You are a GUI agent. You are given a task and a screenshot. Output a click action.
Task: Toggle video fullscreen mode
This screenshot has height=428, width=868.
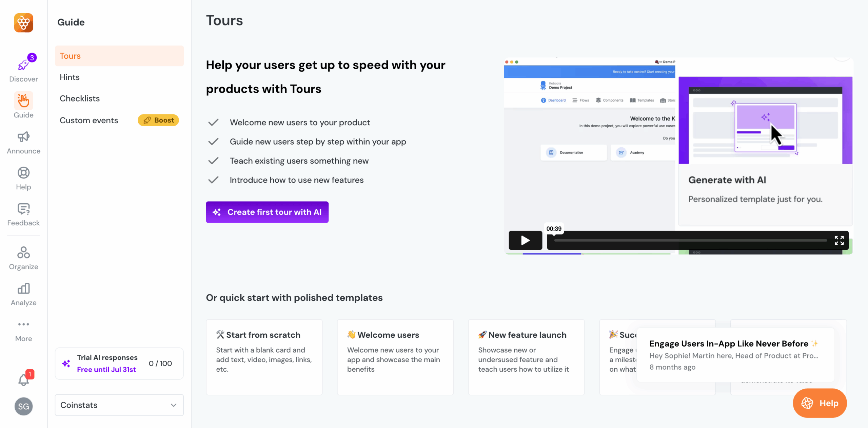tap(839, 240)
